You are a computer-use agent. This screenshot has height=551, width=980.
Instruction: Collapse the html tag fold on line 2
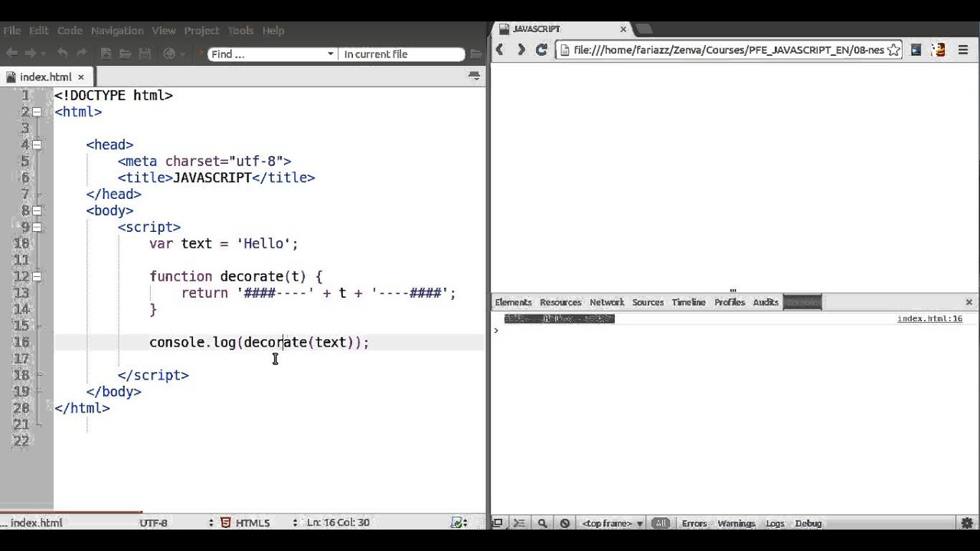click(x=37, y=112)
